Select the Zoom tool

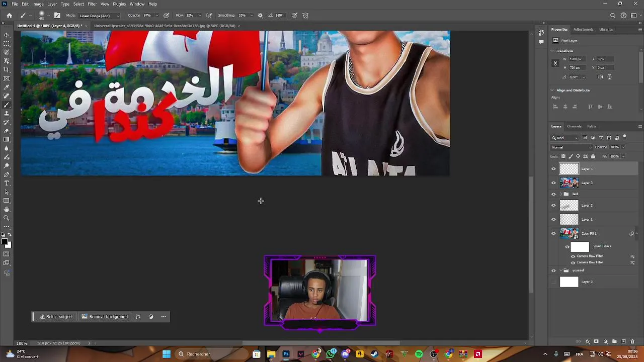point(7,218)
